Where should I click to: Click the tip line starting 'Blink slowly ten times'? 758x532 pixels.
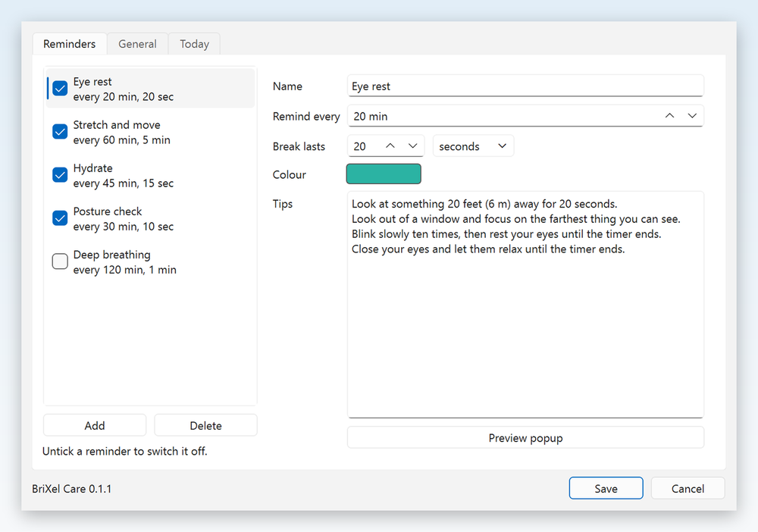pyautogui.click(x=506, y=234)
